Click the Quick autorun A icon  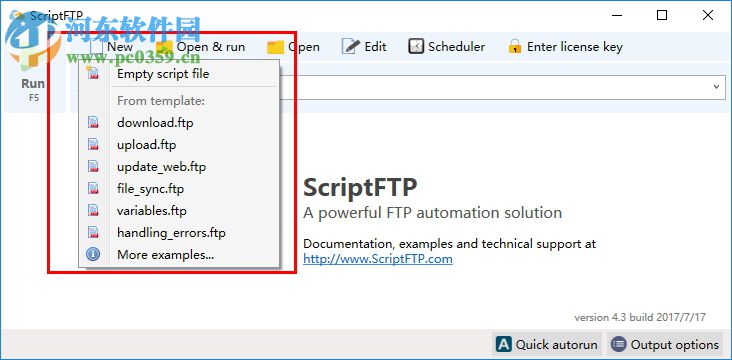point(503,345)
